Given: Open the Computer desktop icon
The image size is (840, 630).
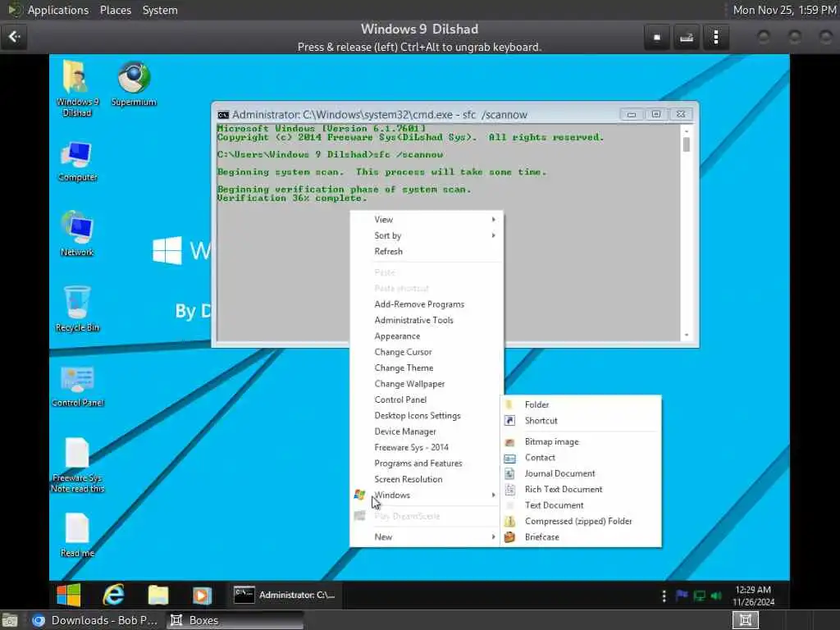Looking at the screenshot, I should point(77,162).
